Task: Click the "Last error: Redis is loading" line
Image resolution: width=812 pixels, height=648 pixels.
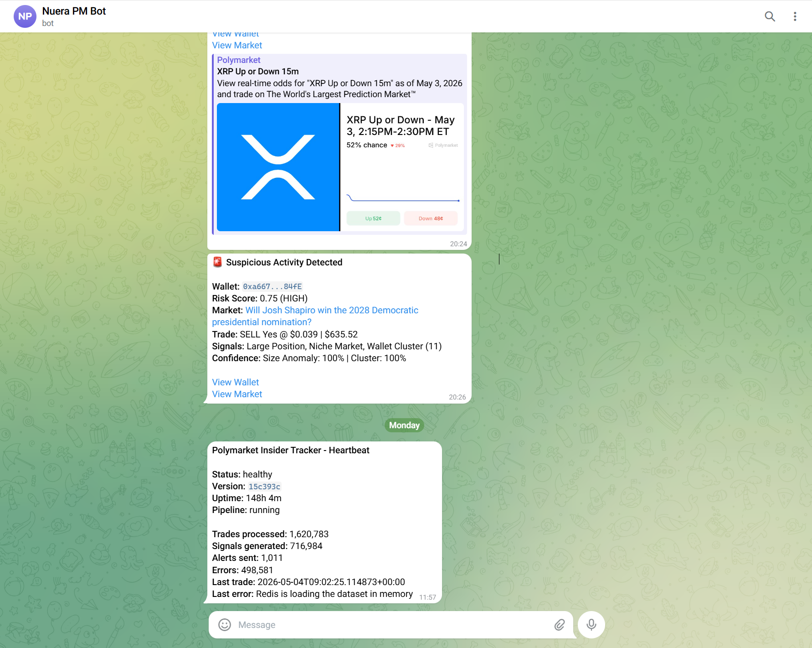Action: (x=312, y=594)
